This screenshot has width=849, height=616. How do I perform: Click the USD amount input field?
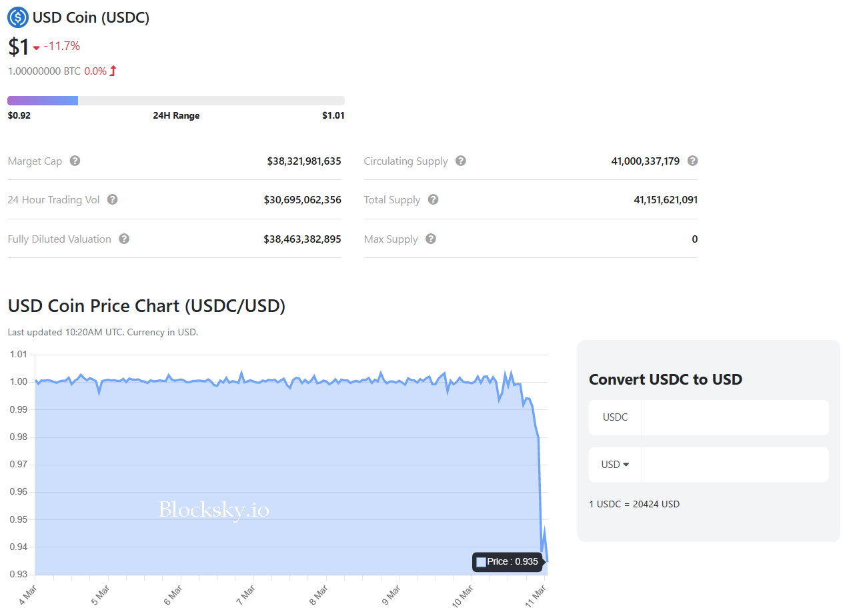[x=735, y=465]
